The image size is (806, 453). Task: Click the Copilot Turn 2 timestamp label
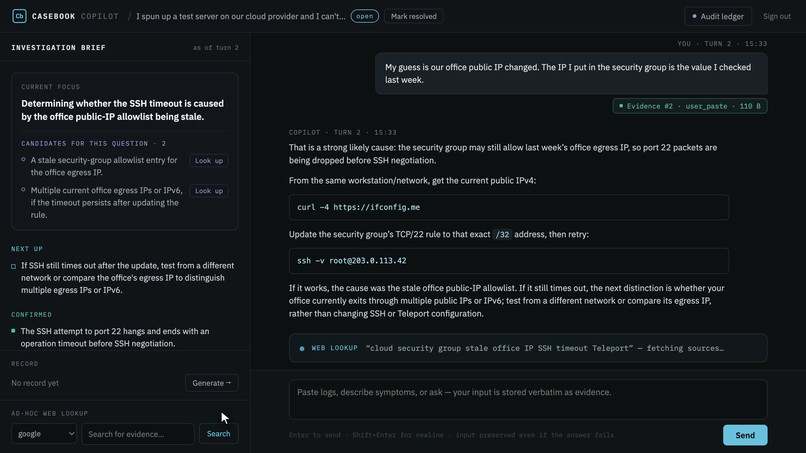tap(342, 133)
